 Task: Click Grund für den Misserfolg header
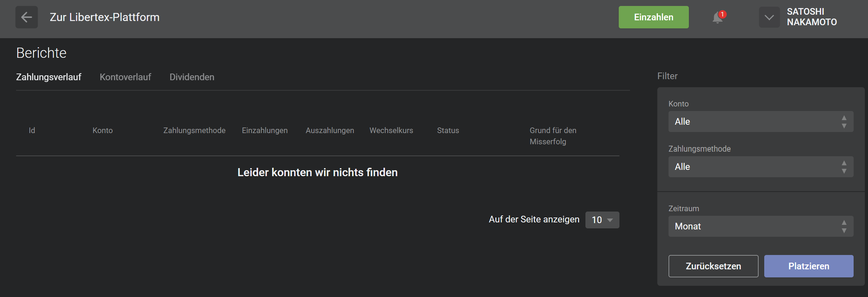tap(553, 136)
